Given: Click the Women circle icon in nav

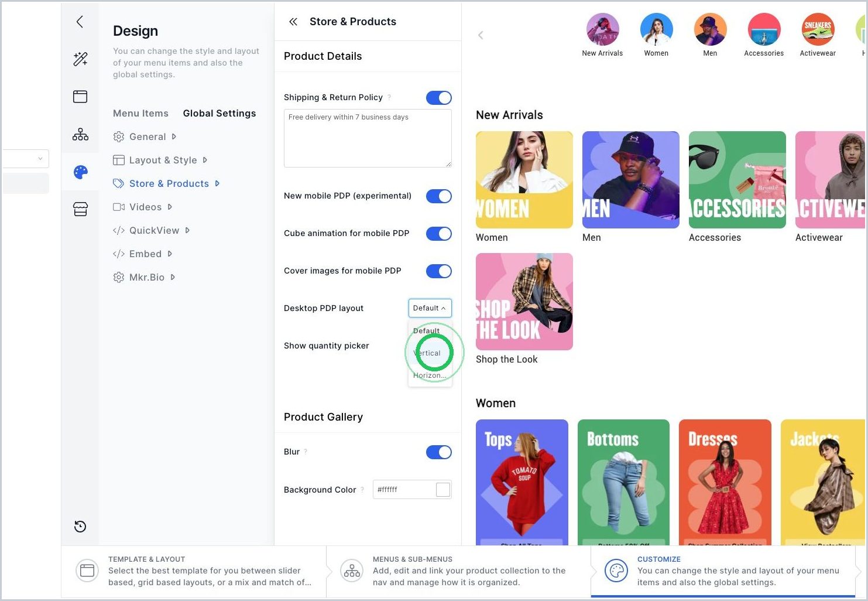Looking at the screenshot, I should coord(656,29).
